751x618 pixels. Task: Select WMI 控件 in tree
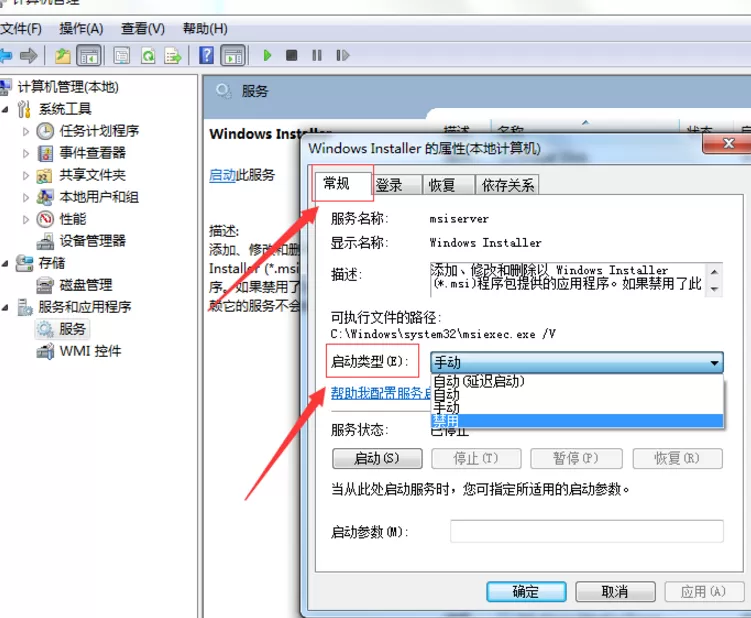(x=91, y=351)
